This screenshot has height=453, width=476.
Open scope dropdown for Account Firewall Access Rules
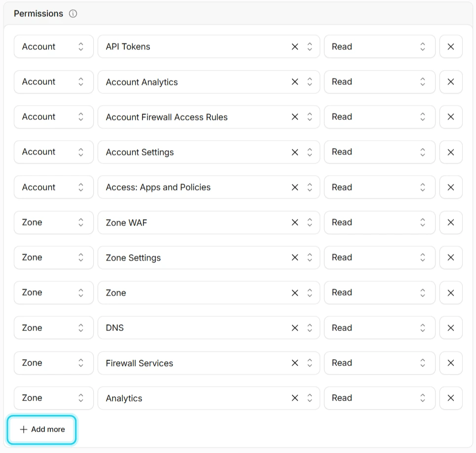[x=54, y=117]
